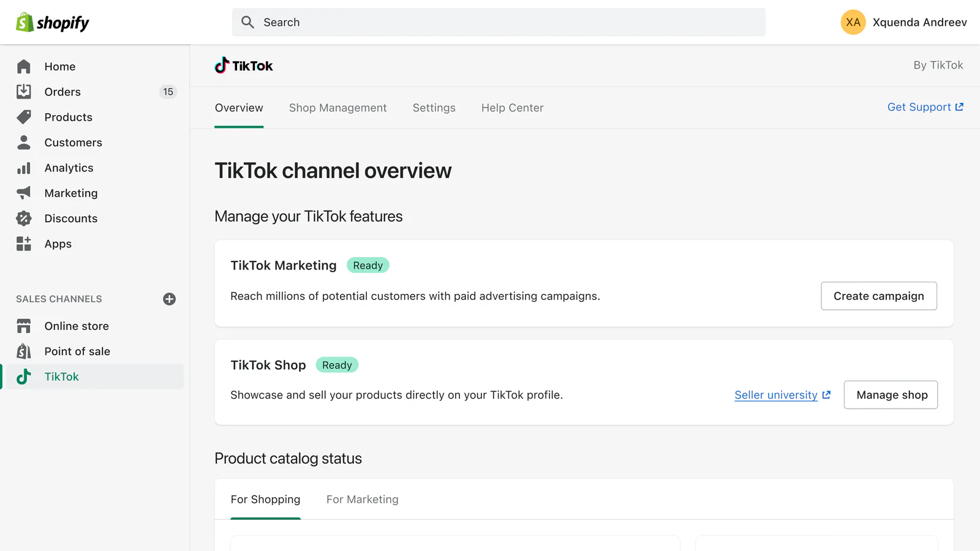Open the Home section via house icon
This screenshot has width=980, height=551.
coord(23,66)
